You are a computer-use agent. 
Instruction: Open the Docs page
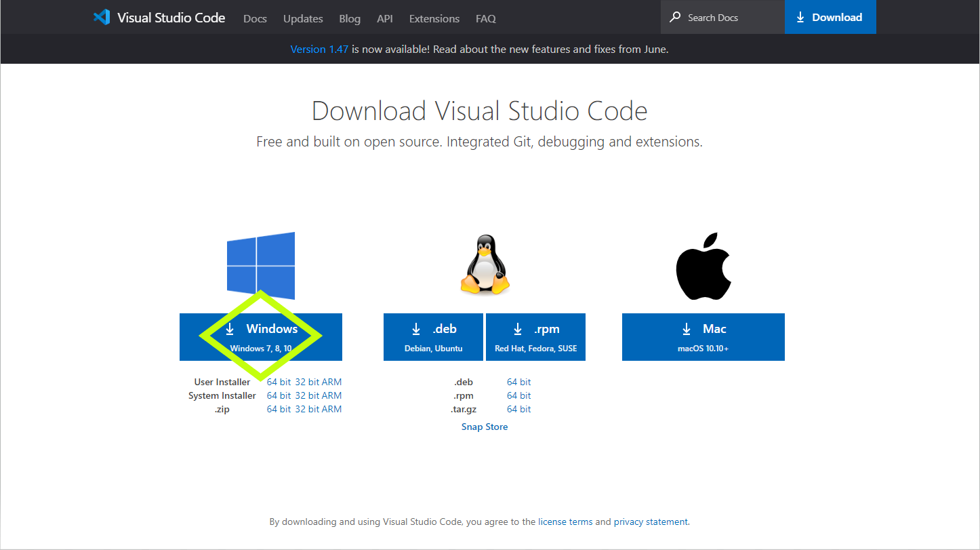click(x=255, y=18)
